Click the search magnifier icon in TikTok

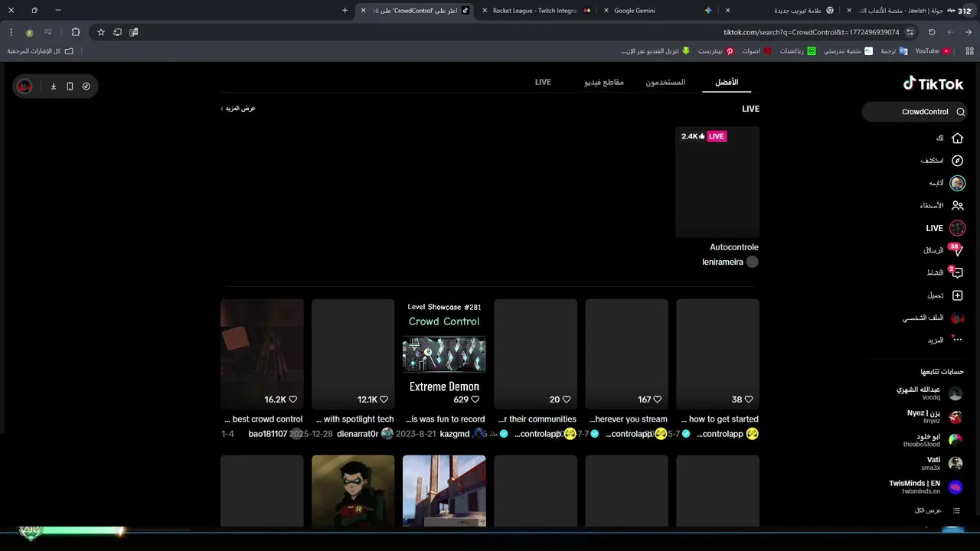[960, 112]
